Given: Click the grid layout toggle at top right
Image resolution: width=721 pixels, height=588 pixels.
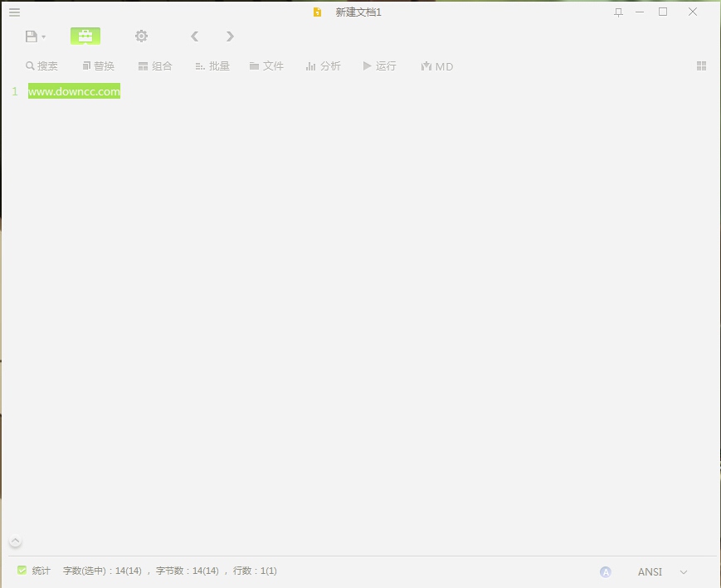Looking at the screenshot, I should pos(701,66).
